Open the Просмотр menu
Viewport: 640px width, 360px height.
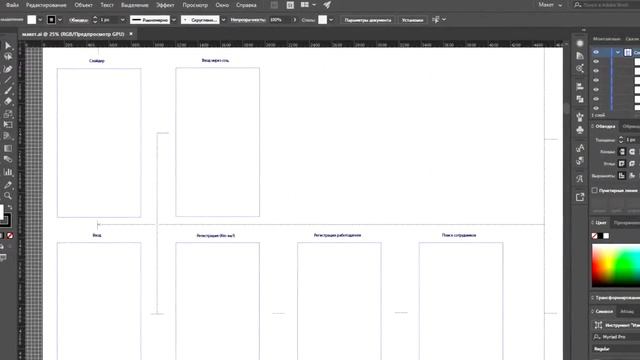(x=195, y=5)
